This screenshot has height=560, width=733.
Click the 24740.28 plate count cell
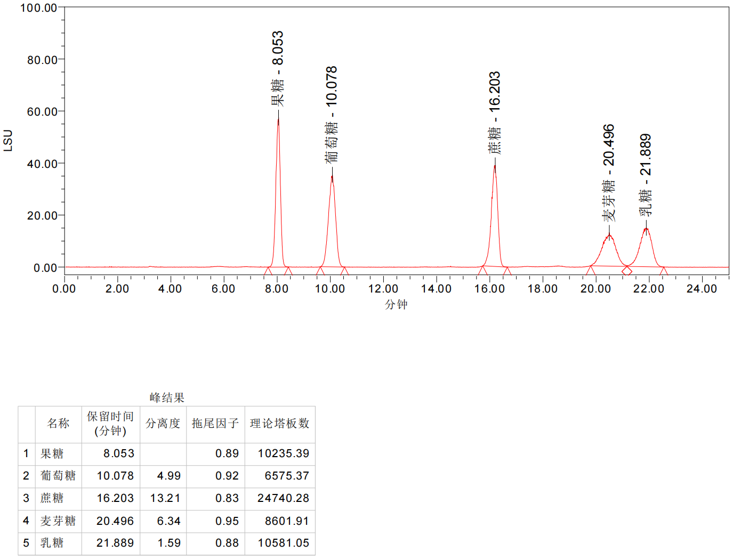(283, 498)
